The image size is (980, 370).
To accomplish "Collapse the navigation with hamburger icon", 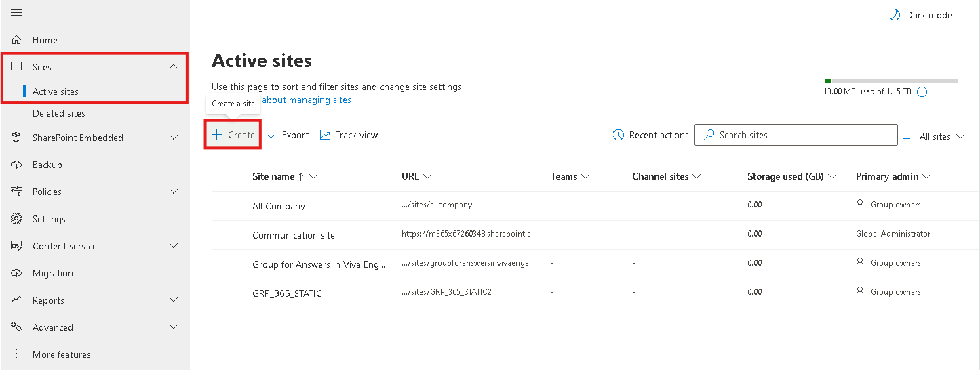I will tap(17, 13).
